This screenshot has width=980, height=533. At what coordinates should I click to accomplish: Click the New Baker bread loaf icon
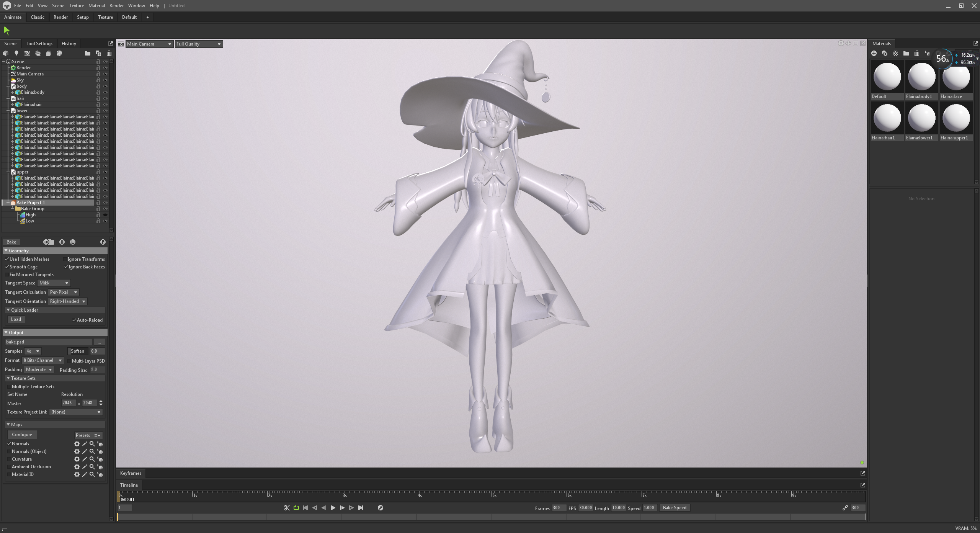(x=48, y=53)
